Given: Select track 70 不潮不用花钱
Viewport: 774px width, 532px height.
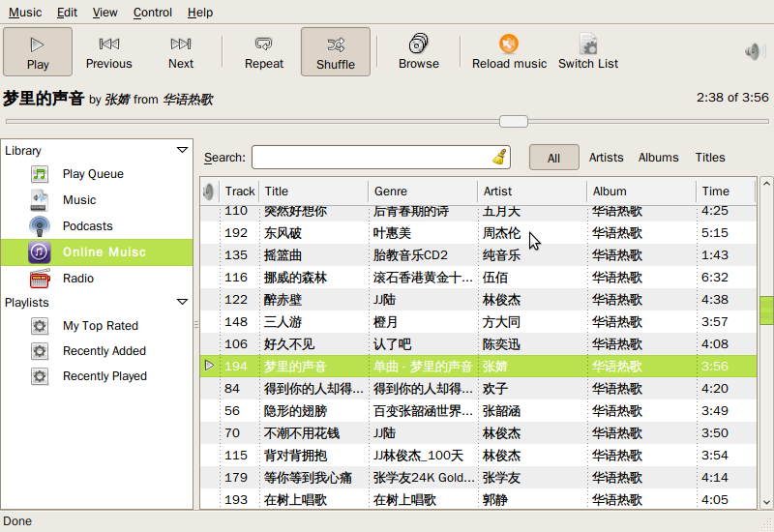Looking at the screenshot, I should pos(478,432).
